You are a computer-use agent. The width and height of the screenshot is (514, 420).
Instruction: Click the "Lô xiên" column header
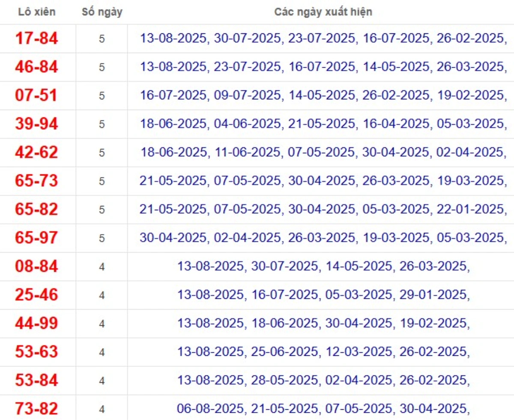click(36, 12)
